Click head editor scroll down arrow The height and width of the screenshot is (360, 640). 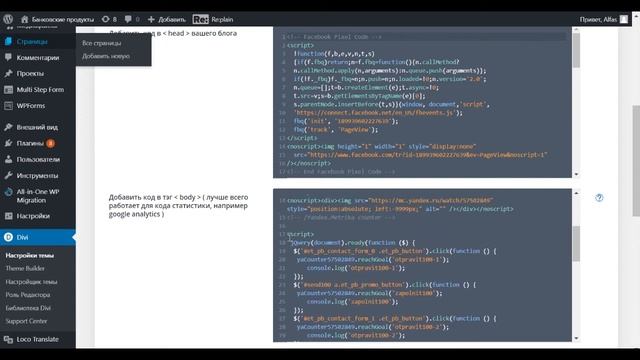576,174
